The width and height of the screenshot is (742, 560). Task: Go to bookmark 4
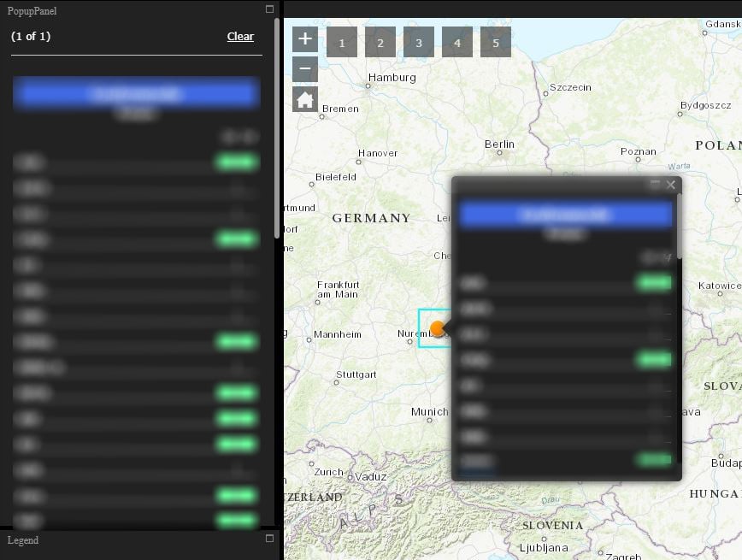pos(457,42)
